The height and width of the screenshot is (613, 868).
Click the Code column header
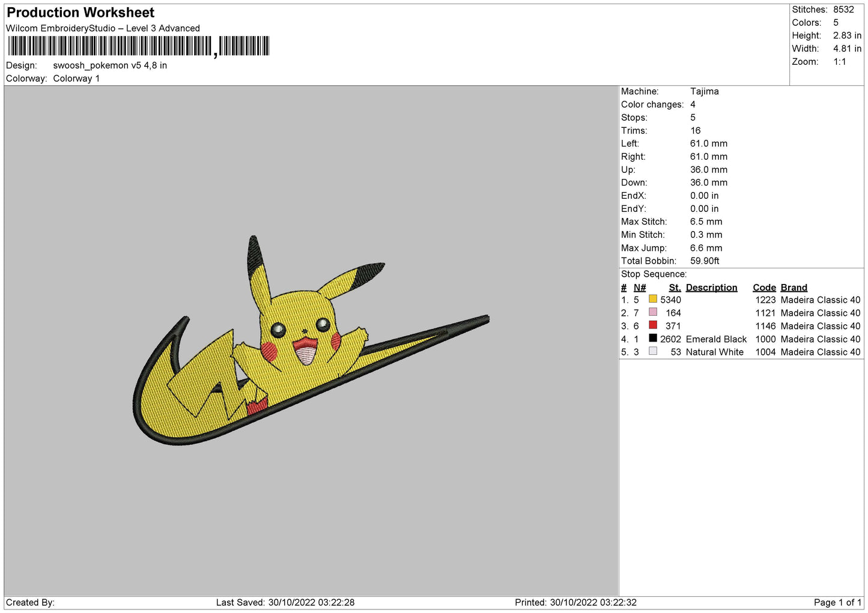[x=764, y=288]
